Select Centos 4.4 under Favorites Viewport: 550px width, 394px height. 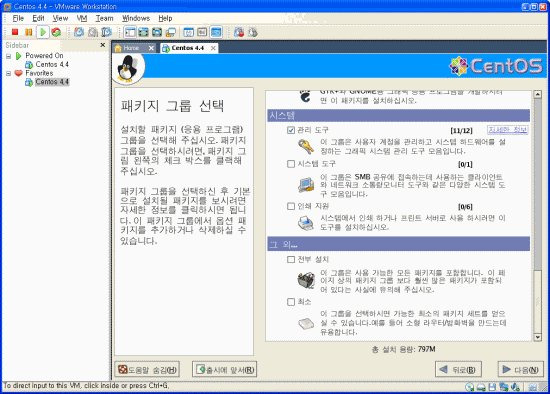(x=52, y=82)
